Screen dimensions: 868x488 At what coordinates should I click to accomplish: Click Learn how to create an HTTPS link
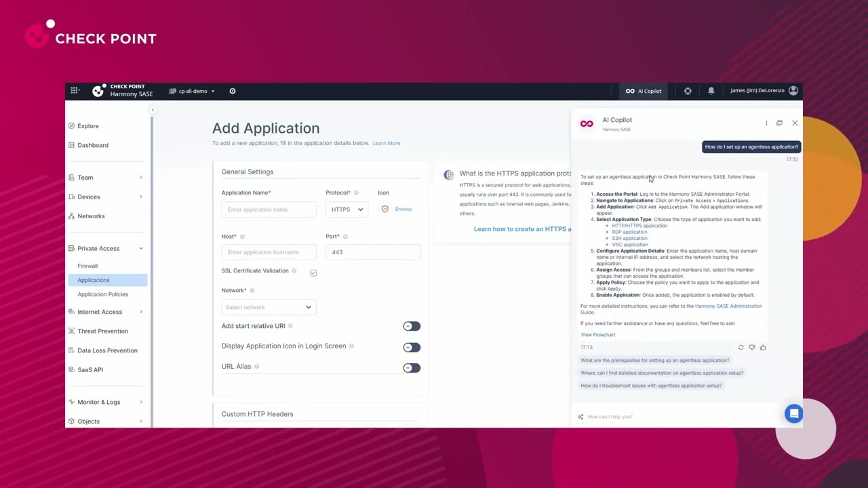[522, 229]
